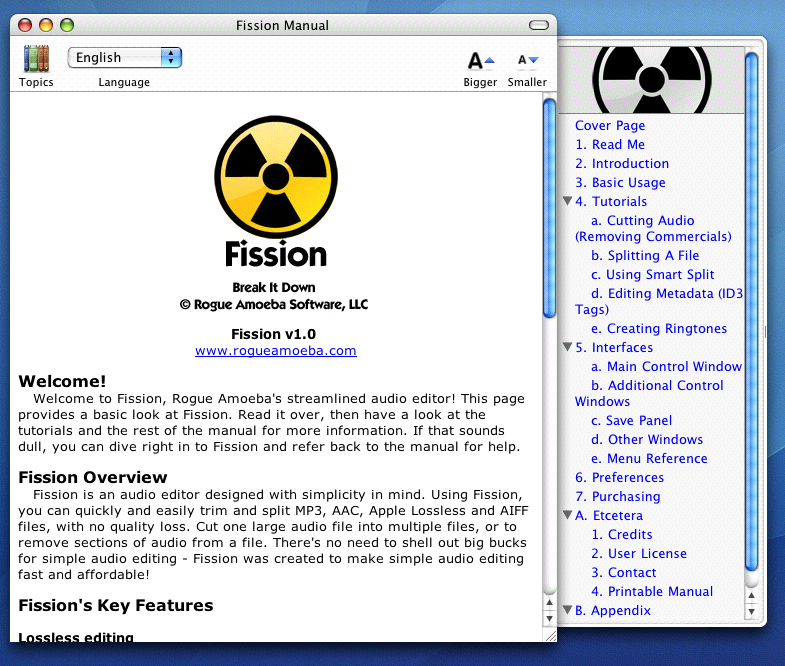This screenshot has width=785, height=666.
Task: Open Menu Reference page
Action: point(649,458)
